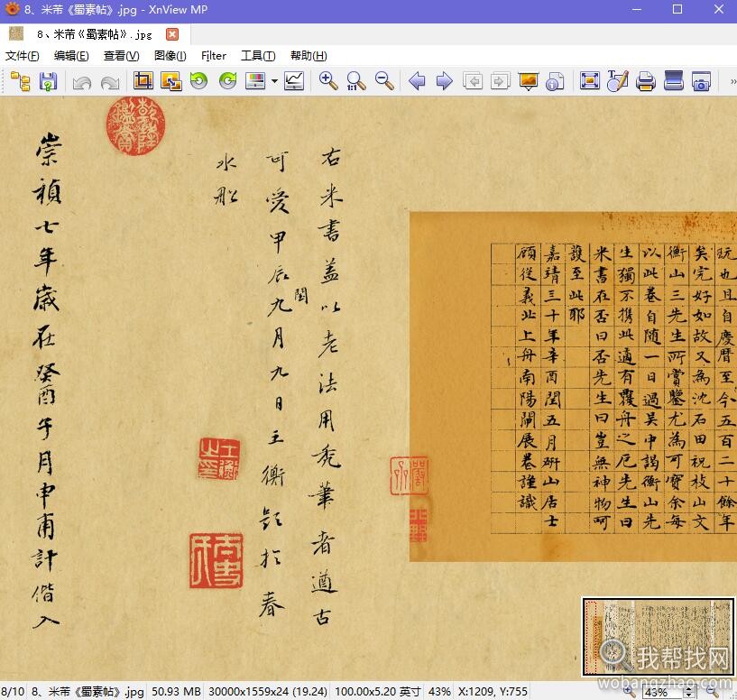Click the Redo arrow icon
737x700 pixels.
(110, 82)
